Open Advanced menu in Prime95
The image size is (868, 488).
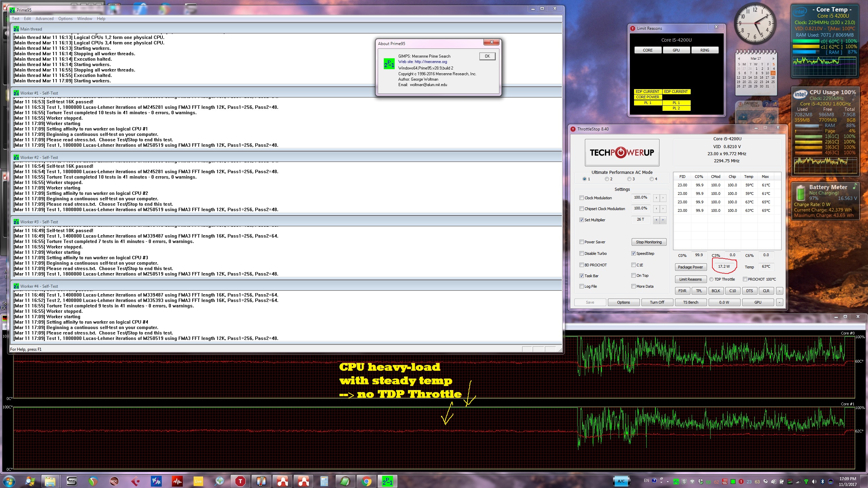pyautogui.click(x=44, y=19)
